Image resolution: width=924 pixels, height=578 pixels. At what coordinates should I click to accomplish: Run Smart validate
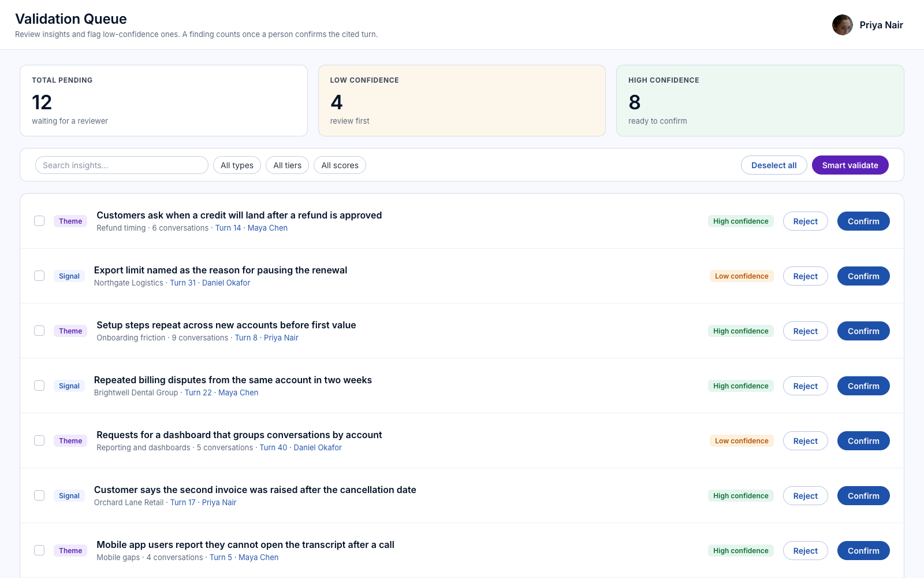tap(850, 165)
